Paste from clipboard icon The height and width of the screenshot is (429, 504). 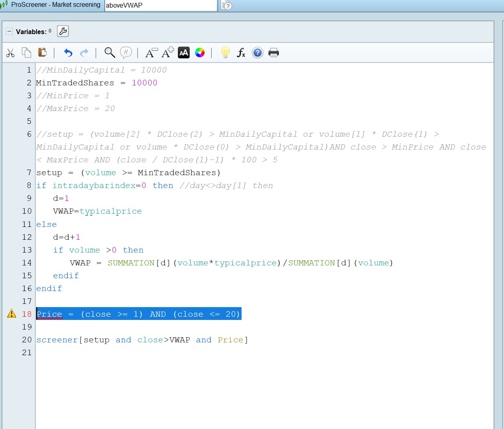click(x=42, y=53)
